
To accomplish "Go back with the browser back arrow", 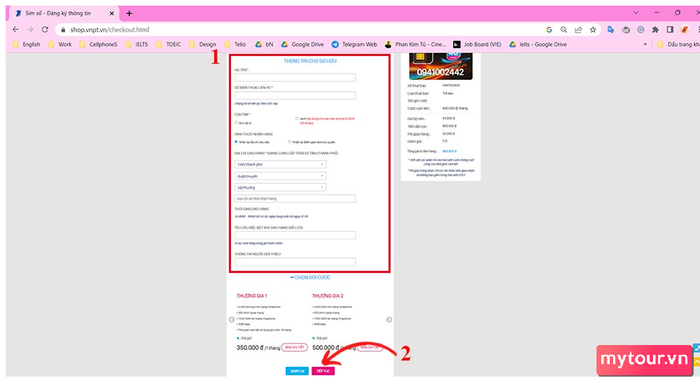I will pos(16,29).
